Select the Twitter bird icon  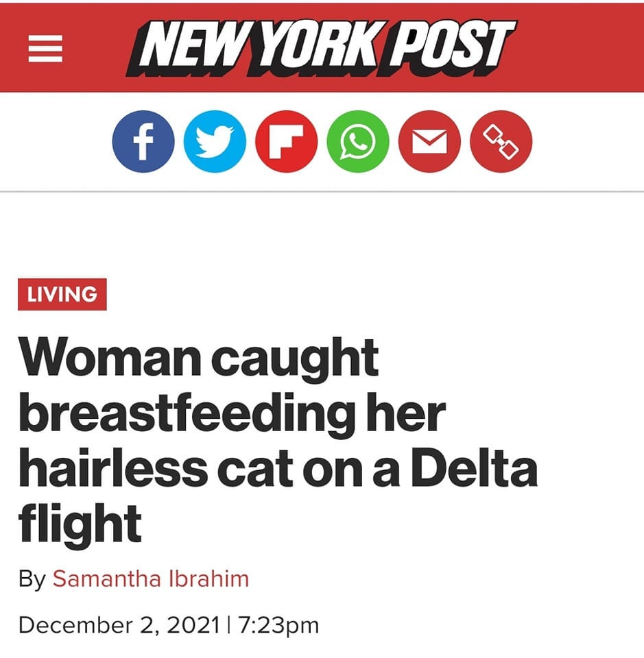[x=215, y=141]
